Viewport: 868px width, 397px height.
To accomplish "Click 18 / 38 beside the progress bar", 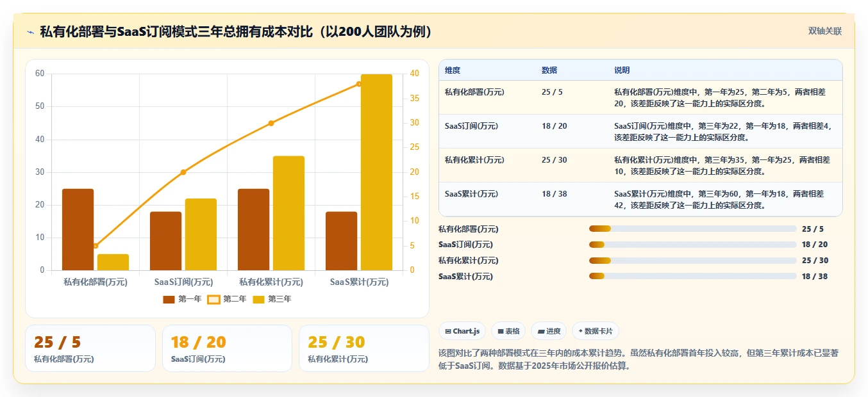I will 815,277.
